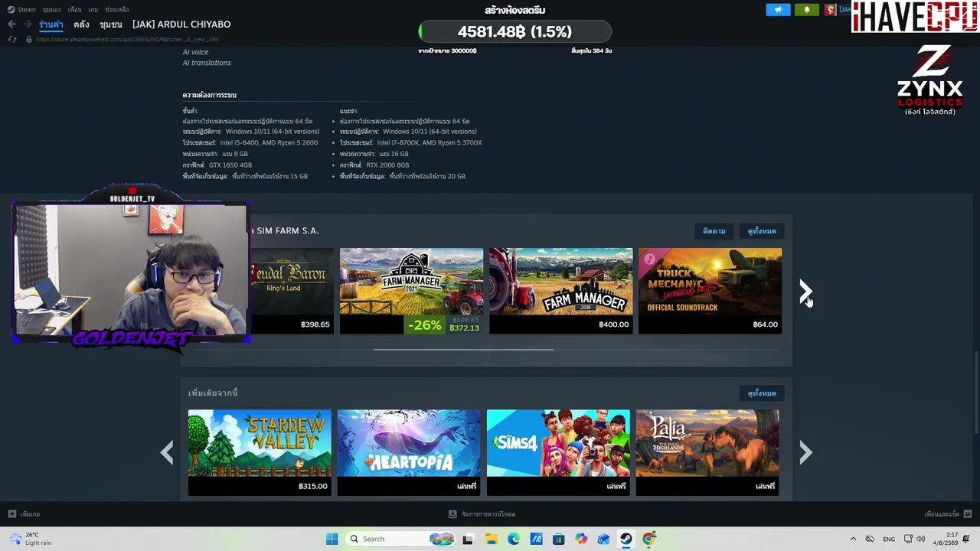Click the blue app icon with slashes on taskbar
980x551 pixels.
pos(536,539)
